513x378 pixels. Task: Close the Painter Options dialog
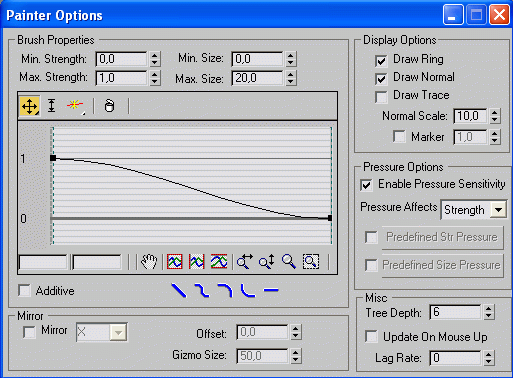[x=499, y=15]
